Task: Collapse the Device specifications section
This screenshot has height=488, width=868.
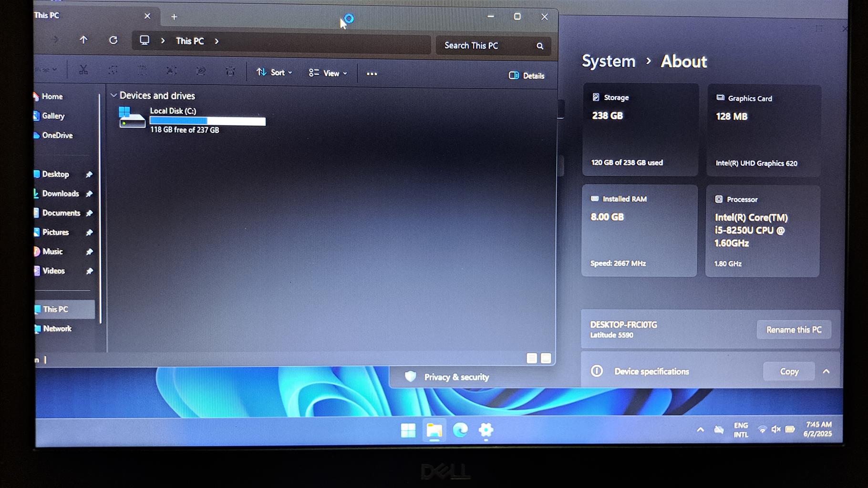Action: click(826, 371)
